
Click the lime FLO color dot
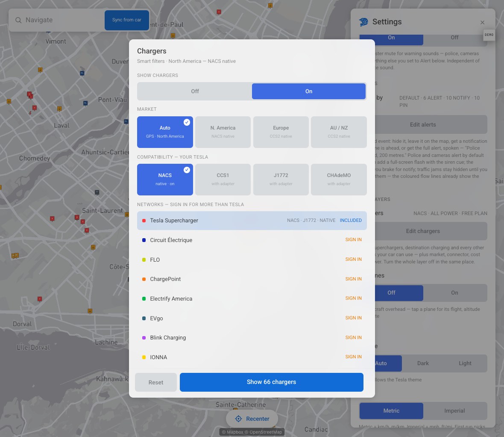(x=144, y=260)
